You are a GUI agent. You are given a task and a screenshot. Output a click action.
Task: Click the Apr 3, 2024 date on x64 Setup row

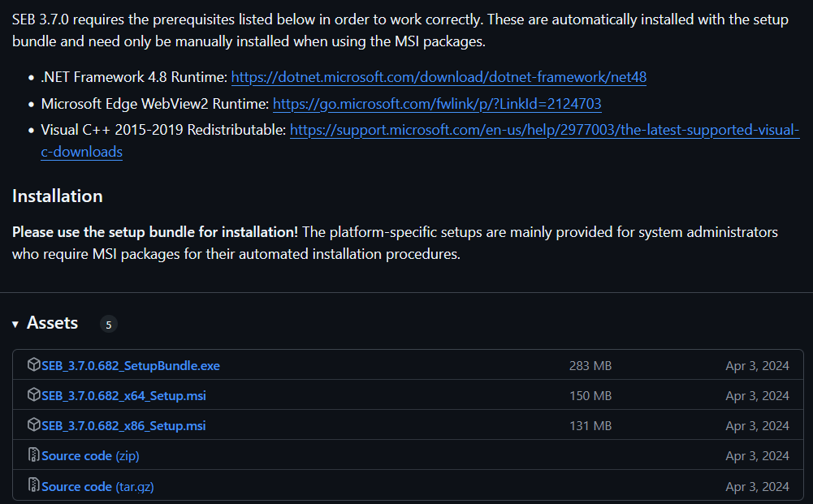(758, 396)
